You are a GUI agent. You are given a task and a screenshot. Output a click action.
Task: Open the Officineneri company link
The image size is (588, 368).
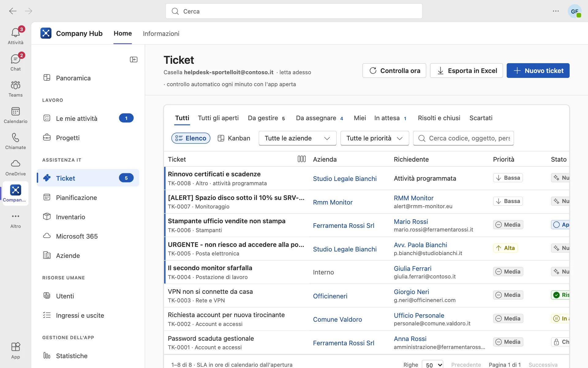(330, 296)
